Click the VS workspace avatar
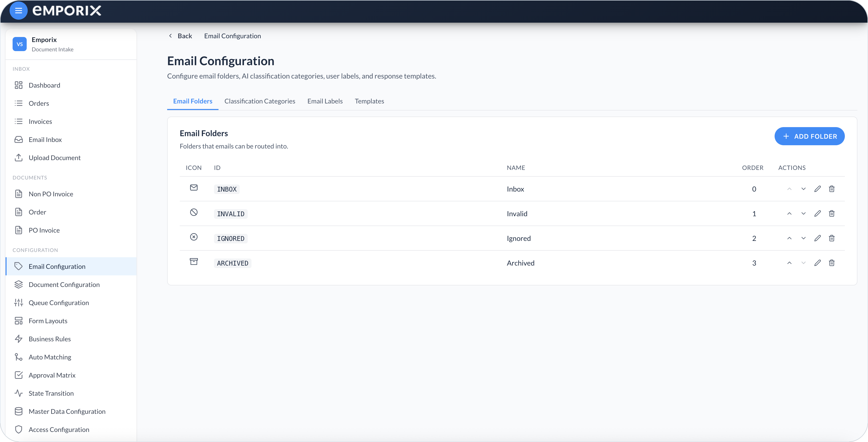The image size is (868, 442). tap(20, 44)
